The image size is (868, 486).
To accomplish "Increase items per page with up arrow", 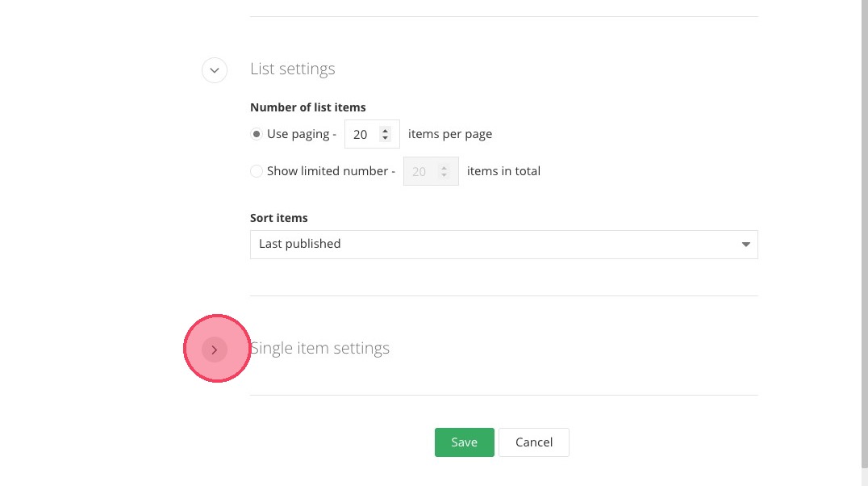I will coord(386,130).
